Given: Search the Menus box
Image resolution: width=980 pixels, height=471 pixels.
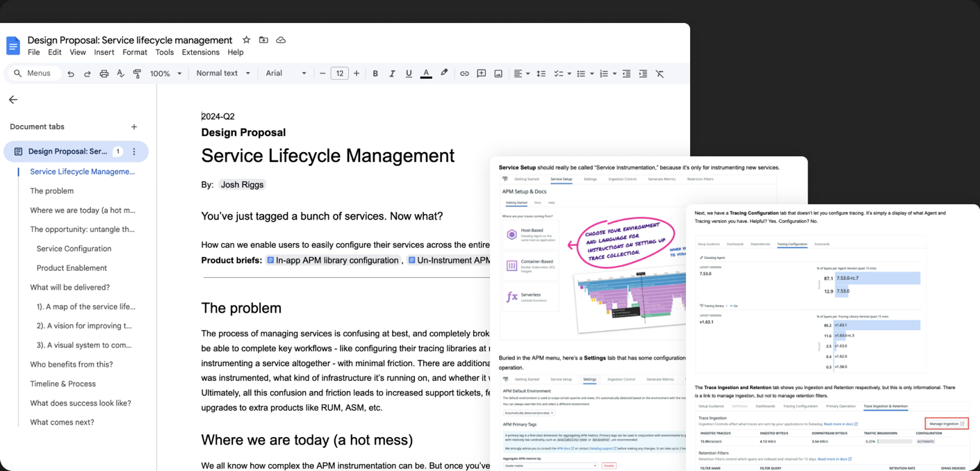Looking at the screenshot, I should pyautogui.click(x=34, y=73).
